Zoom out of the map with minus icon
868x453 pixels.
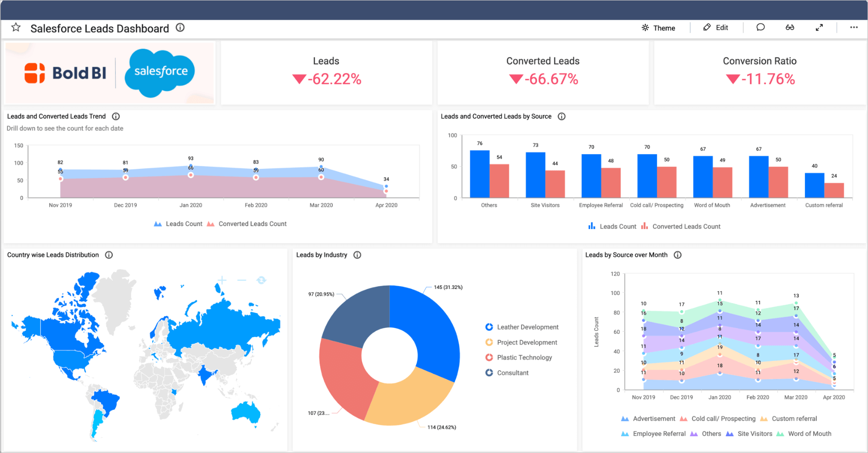[242, 280]
